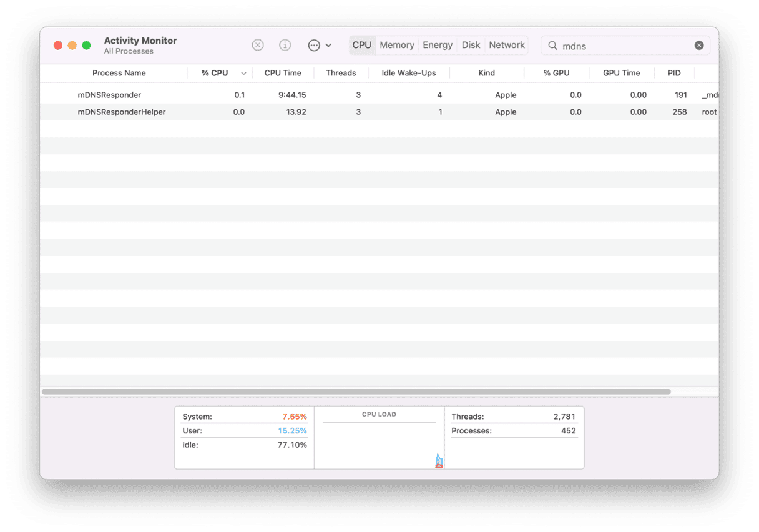Select the CPU tab

click(x=361, y=45)
